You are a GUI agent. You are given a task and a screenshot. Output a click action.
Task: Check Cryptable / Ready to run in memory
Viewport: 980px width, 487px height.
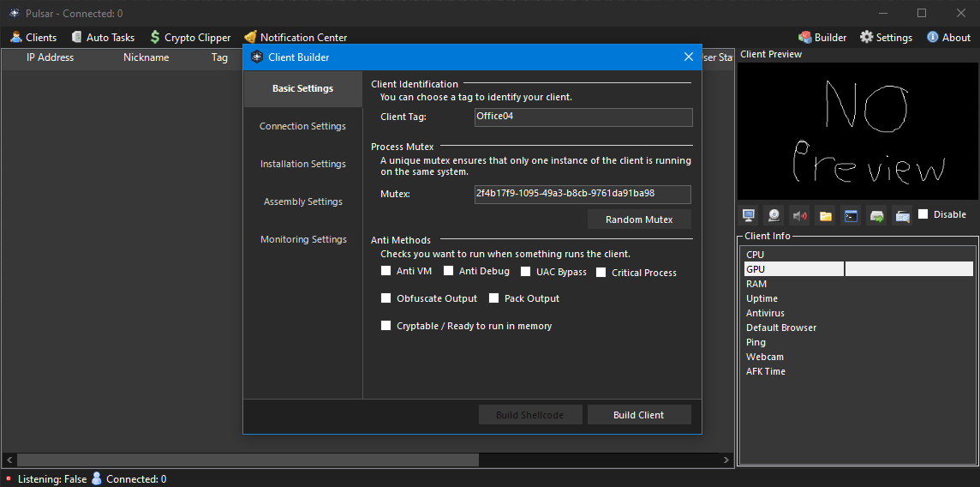coord(385,326)
